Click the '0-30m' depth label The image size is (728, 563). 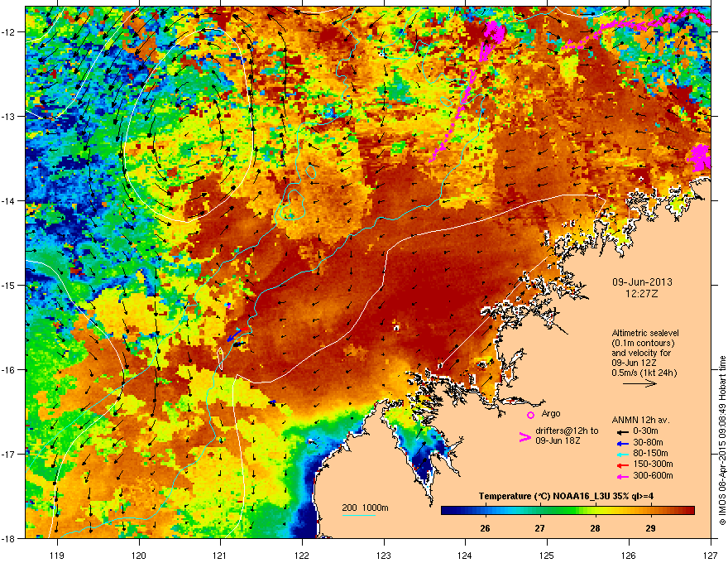pos(645,431)
